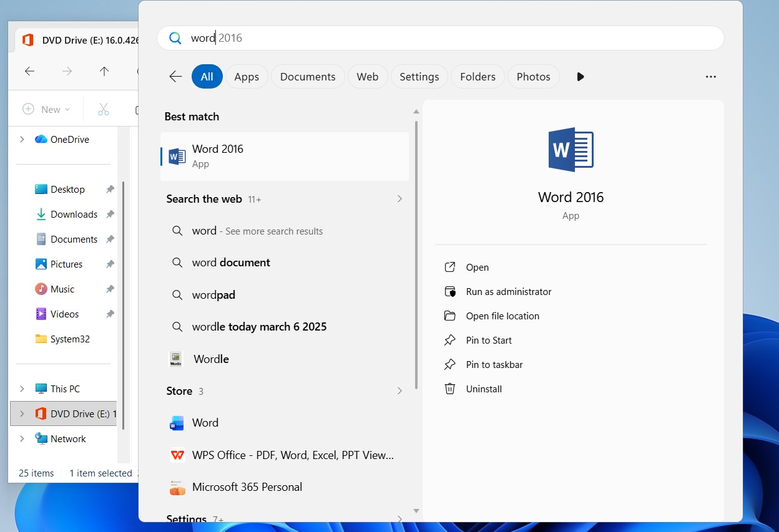Switch to the Apps filter tab

point(247,76)
